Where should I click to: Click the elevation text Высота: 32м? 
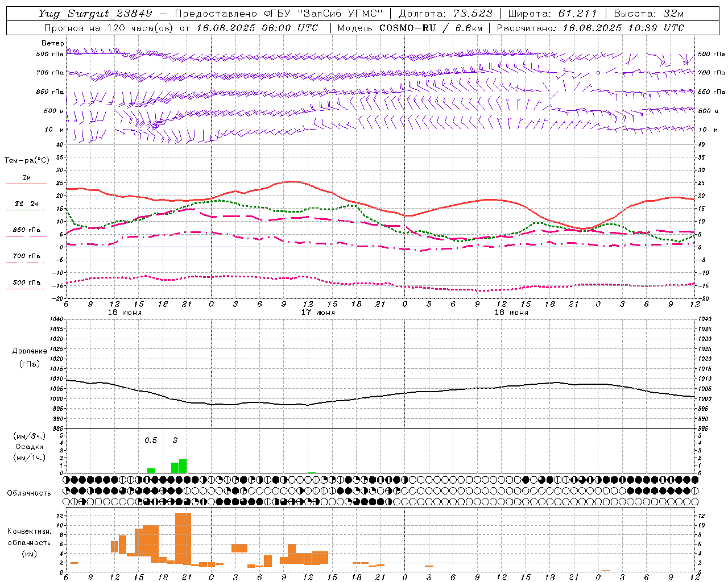click(x=649, y=14)
